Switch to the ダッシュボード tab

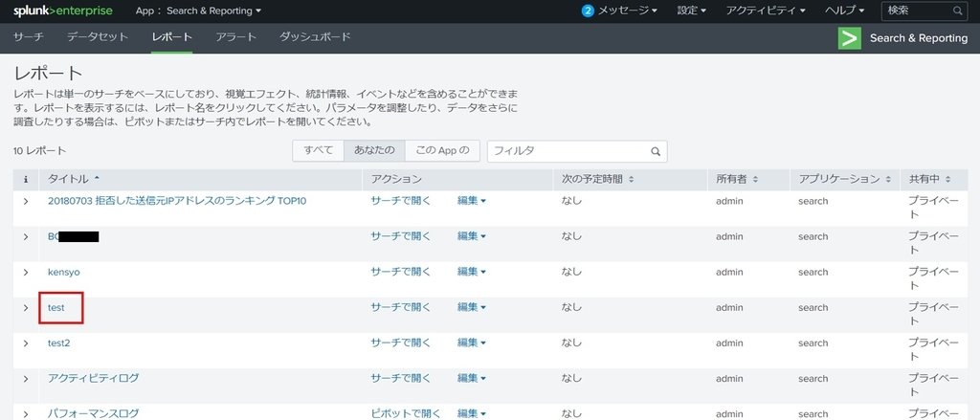(315, 37)
